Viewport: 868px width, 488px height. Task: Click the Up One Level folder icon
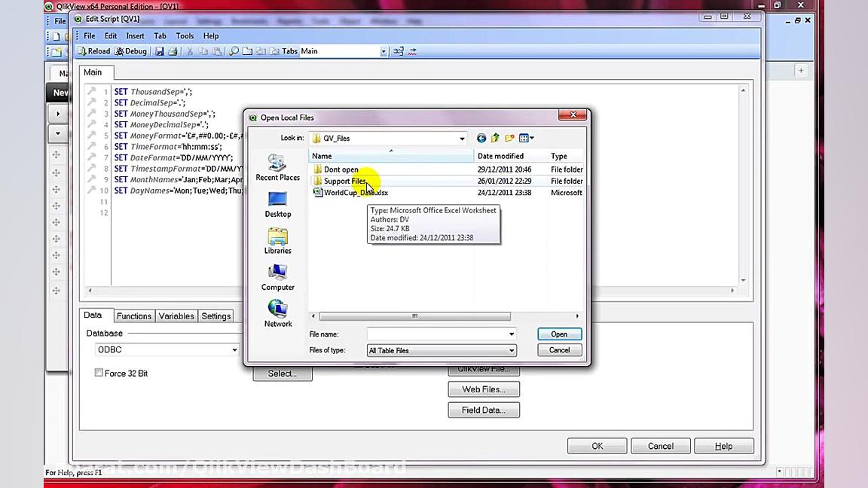[x=495, y=138]
